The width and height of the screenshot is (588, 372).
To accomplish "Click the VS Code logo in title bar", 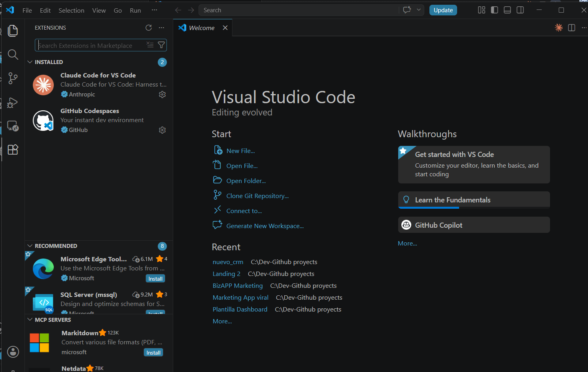I will pos(10,10).
